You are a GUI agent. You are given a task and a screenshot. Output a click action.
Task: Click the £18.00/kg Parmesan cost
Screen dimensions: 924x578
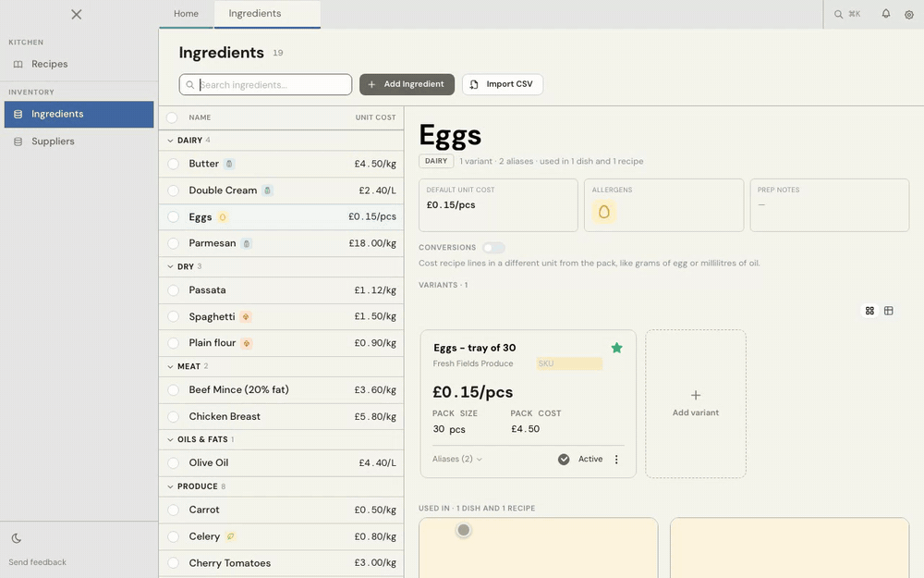click(x=372, y=243)
